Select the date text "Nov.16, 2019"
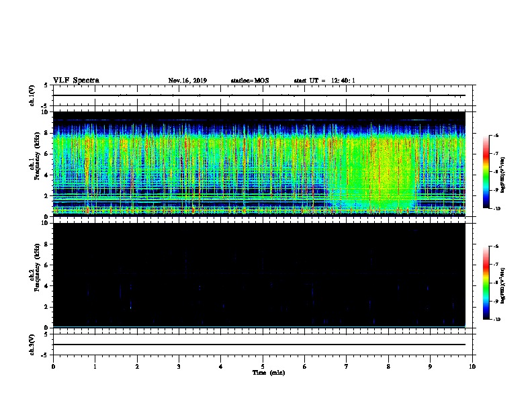Viewport: 532px width, 411px height. click(187, 81)
